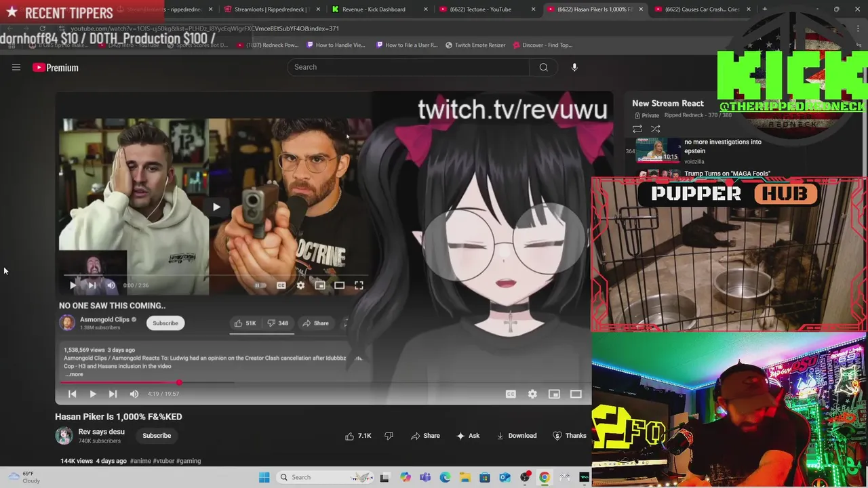This screenshot has height=488, width=868.
Task: Like the Hasan Piker video (7.1K)
Action: coord(359,436)
